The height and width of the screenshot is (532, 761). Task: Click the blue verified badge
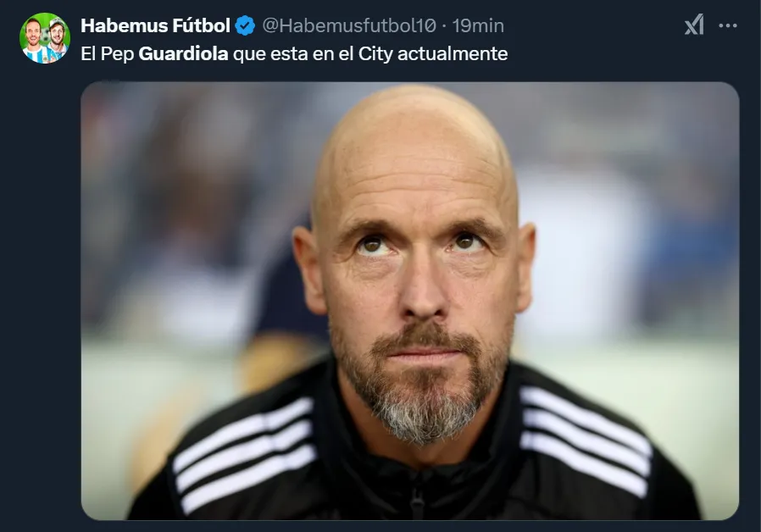(245, 25)
